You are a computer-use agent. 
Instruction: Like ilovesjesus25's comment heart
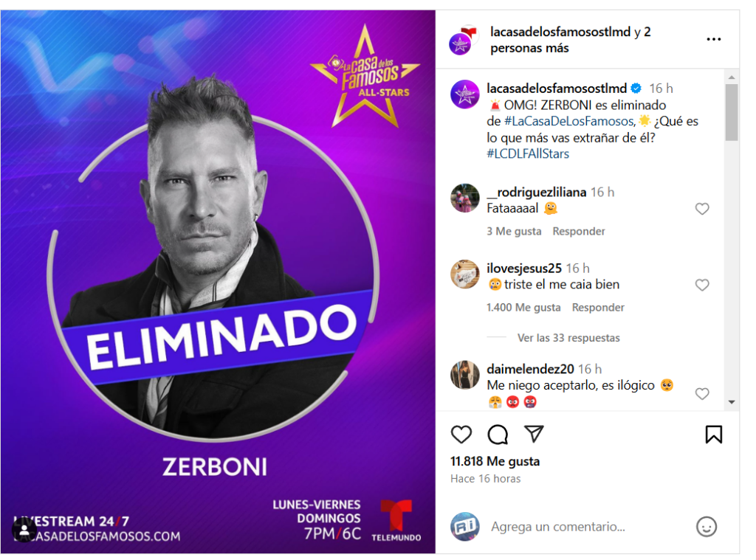tap(702, 285)
